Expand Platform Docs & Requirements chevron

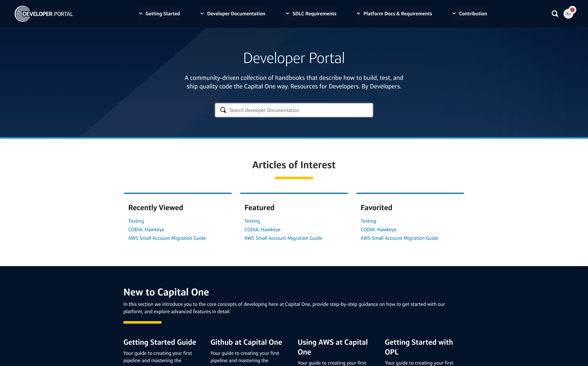(358, 14)
